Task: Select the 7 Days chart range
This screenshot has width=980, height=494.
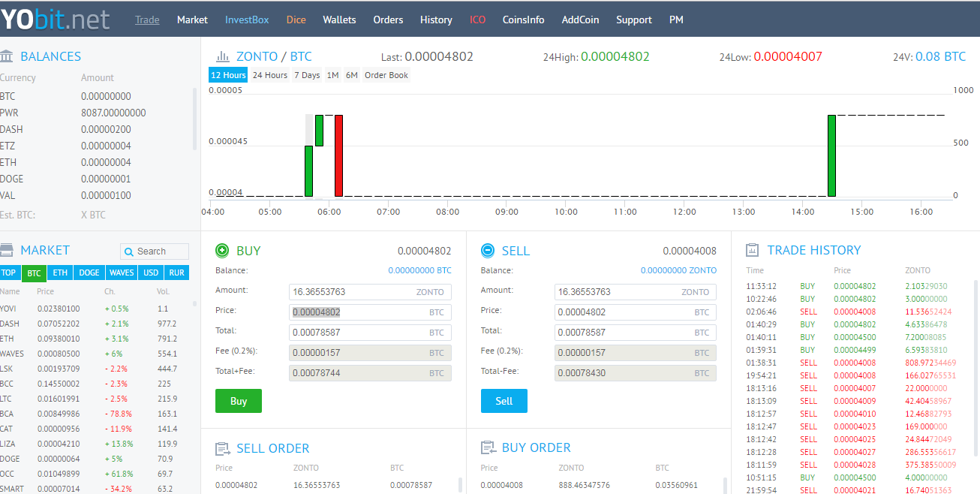Action: (x=307, y=75)
